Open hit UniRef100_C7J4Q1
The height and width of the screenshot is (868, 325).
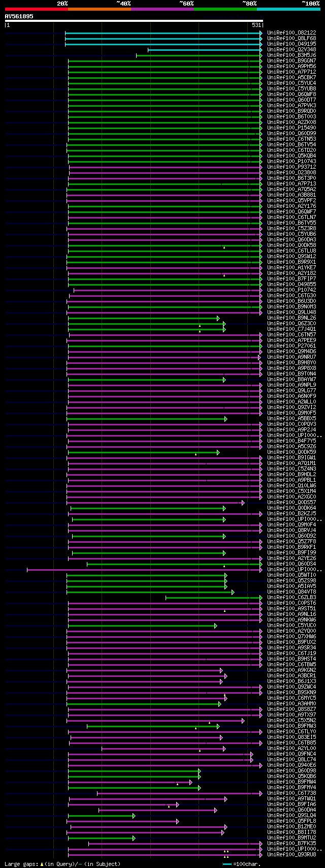tap(291, 329)
